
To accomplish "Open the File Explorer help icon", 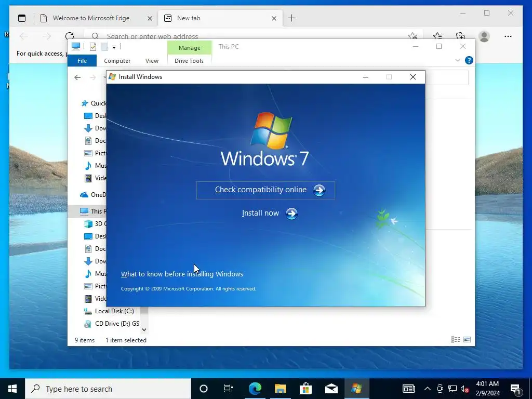I will click(x=469, y=60).
